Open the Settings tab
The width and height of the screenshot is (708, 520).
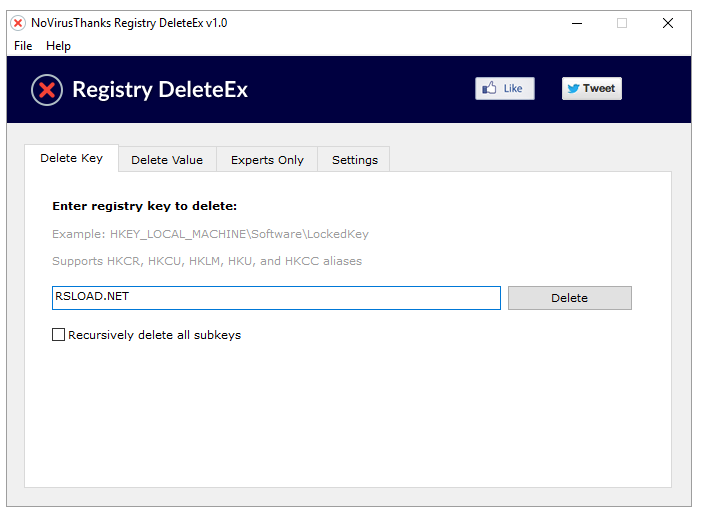[355, 160]
